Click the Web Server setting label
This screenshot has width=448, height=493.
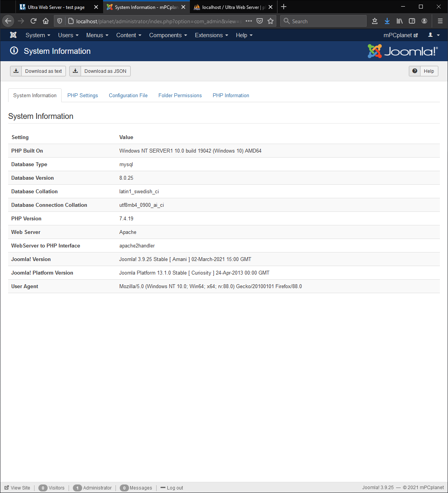[26, 232]
